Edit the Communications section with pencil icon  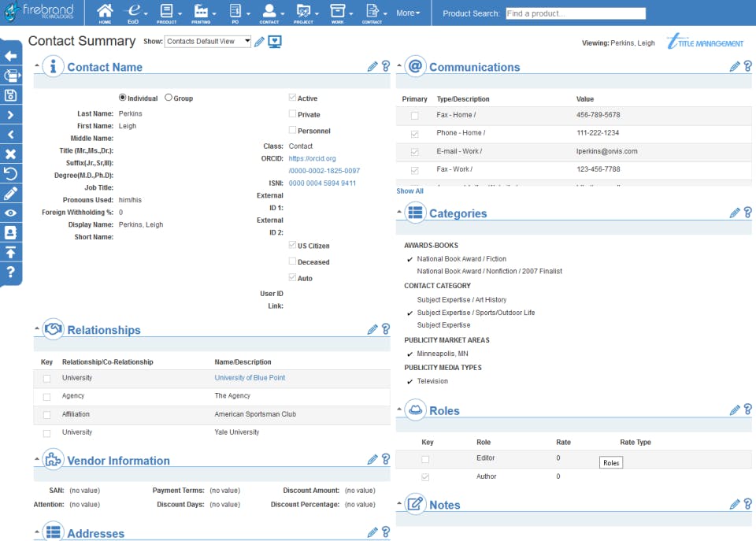point(735,67)
